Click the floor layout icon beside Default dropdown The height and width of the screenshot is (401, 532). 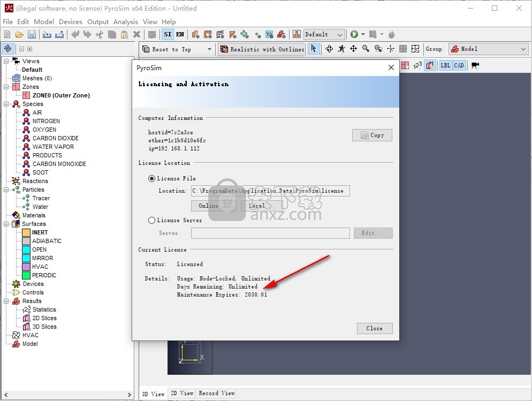[297, 34]
